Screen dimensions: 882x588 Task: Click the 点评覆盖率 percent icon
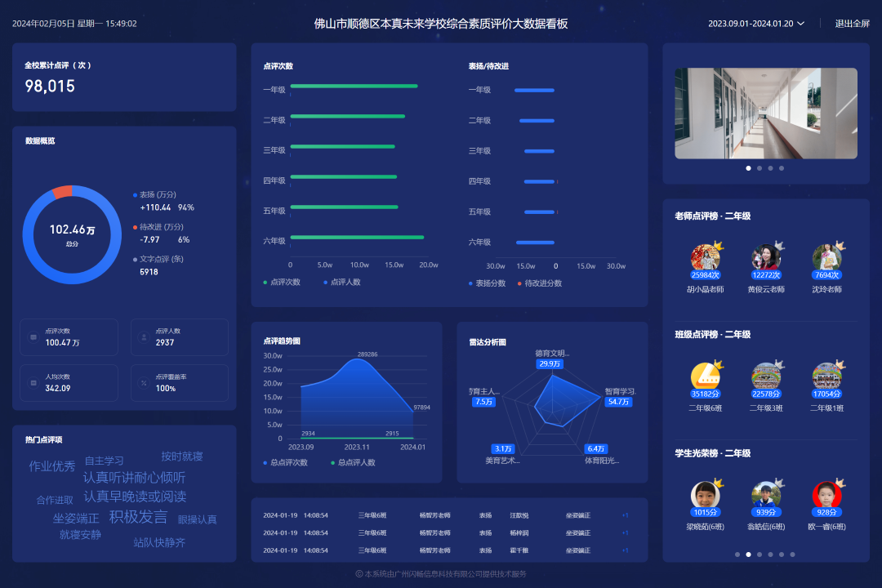pyautogui.click(x=144, y=383)
